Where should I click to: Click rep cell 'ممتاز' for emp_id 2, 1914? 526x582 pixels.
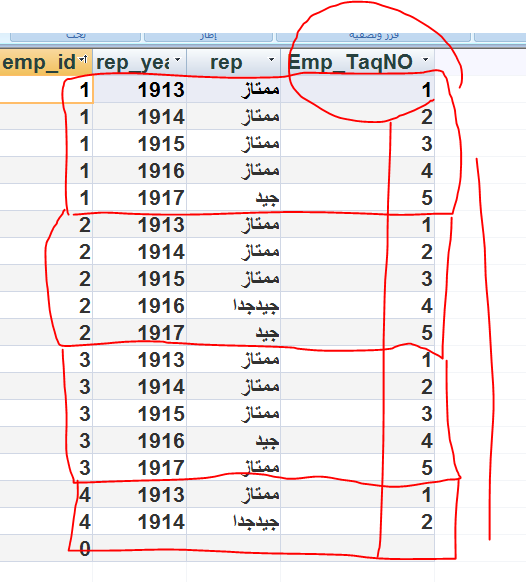point(233,252)
